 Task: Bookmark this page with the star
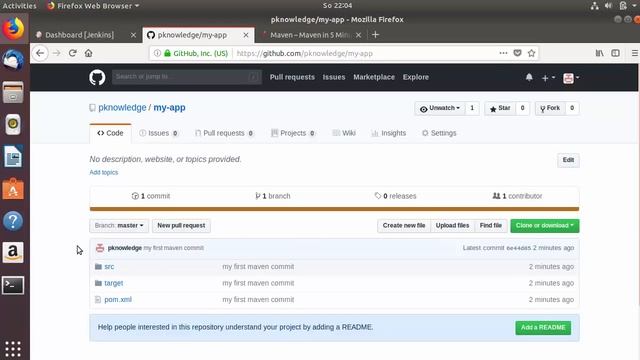coord(531,53)
